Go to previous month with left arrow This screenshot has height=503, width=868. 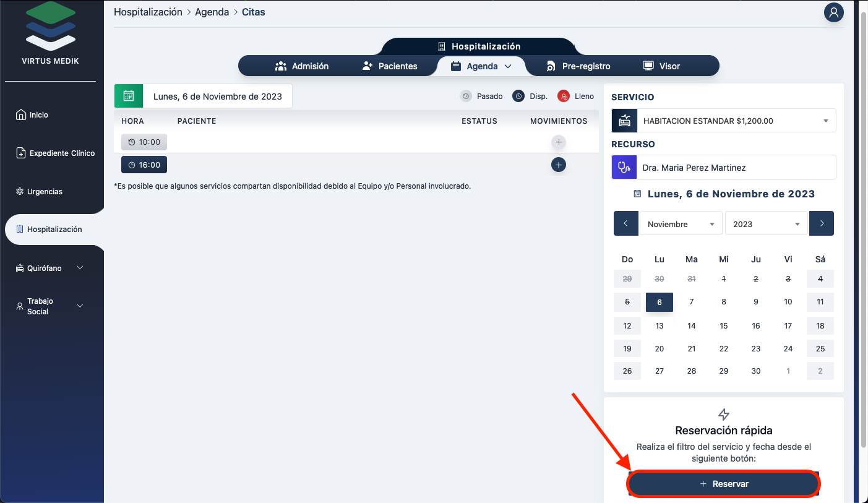pos(625,223)
